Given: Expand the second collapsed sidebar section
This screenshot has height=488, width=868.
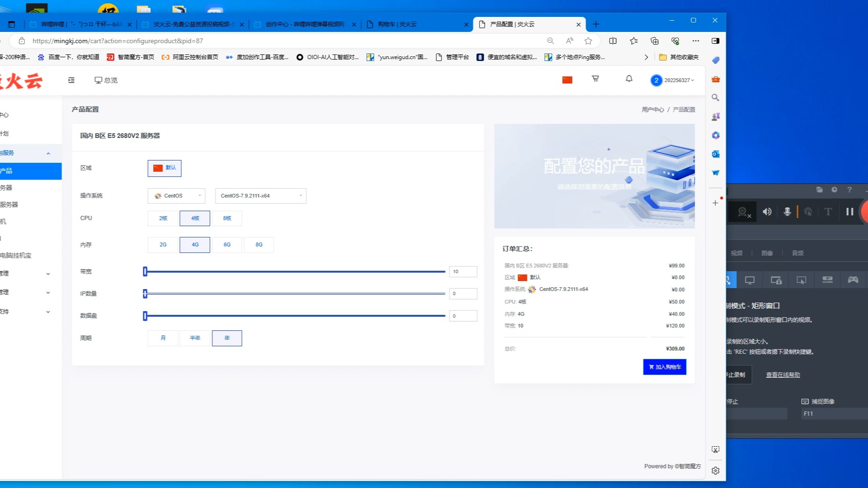Looking at the screenshot, I should [x=48, y=293].
